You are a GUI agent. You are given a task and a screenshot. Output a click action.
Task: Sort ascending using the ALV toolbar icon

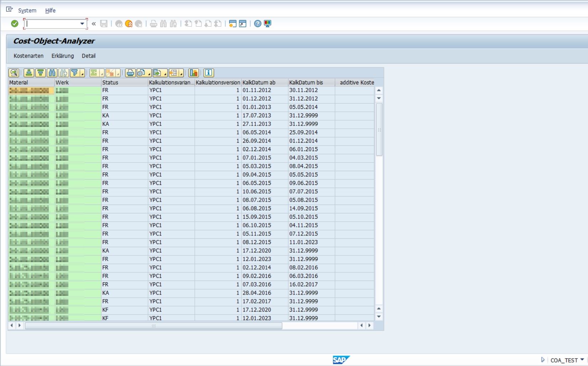tap(29, 73)
